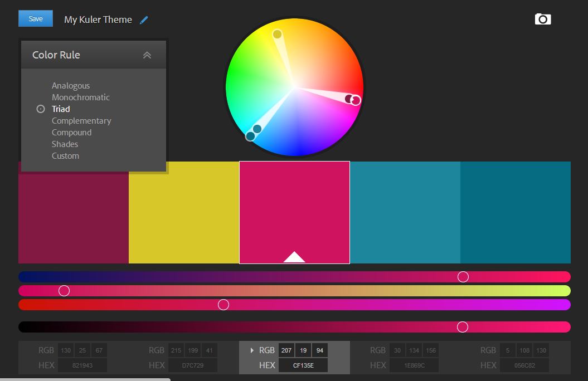
Task: Click the yellow marker on the color wheel
Action: pos(277,35)
